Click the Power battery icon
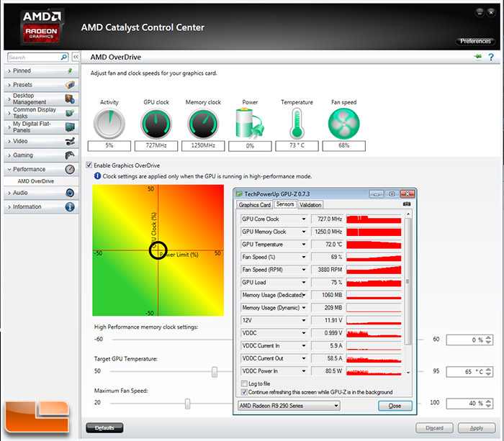 click(x=250, y=124)
